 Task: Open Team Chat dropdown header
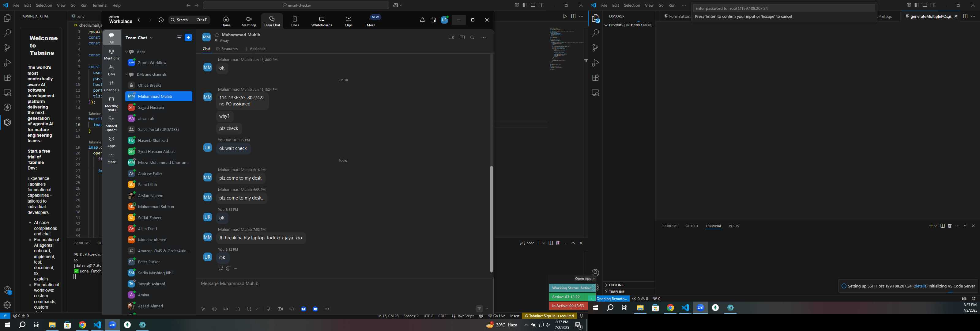[139, 38]
